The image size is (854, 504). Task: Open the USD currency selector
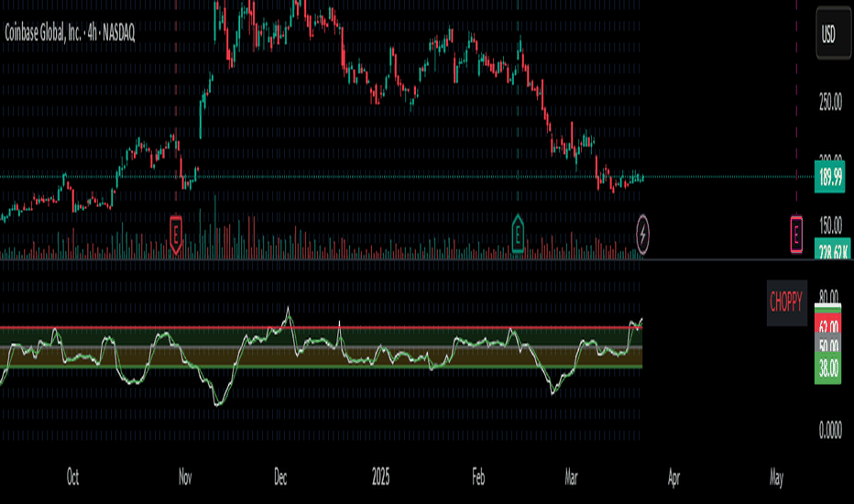point(833,34)
